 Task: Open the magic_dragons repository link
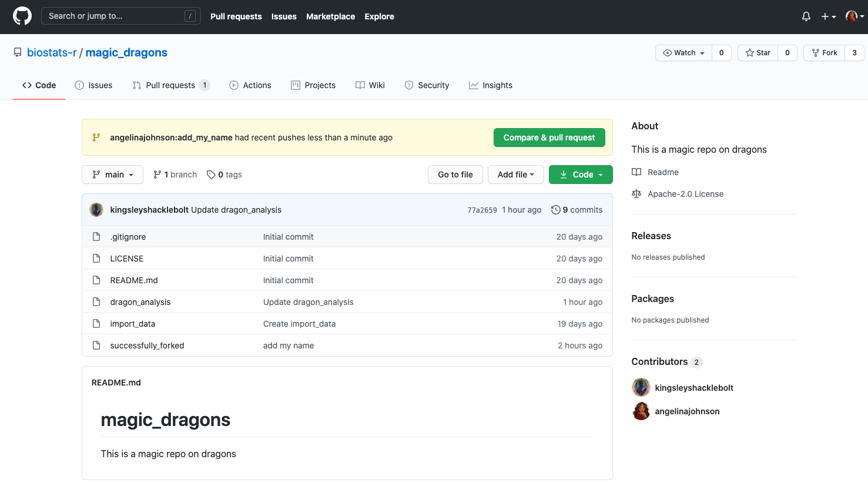pyautogui.click(x=126, y=52)
